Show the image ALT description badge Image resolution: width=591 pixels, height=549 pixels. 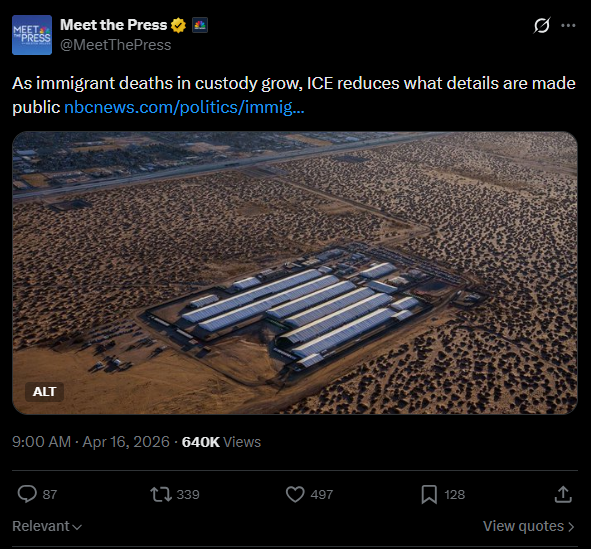[x=44, y=391]
